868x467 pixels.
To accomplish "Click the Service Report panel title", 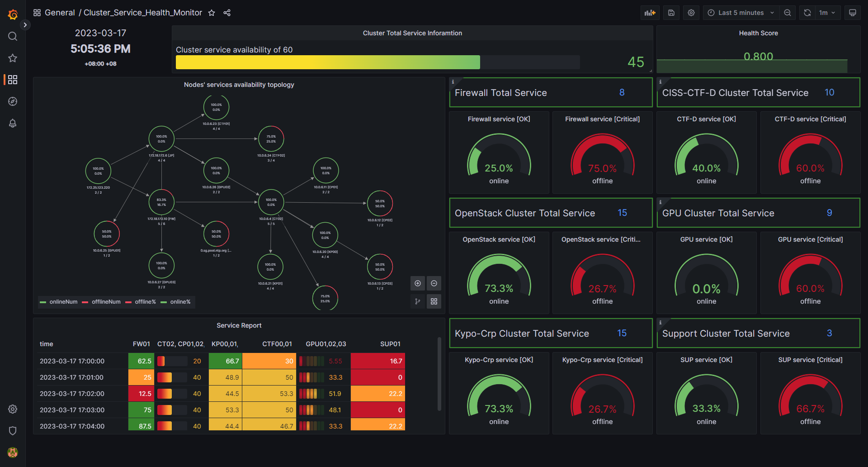I will coord(239,325).
